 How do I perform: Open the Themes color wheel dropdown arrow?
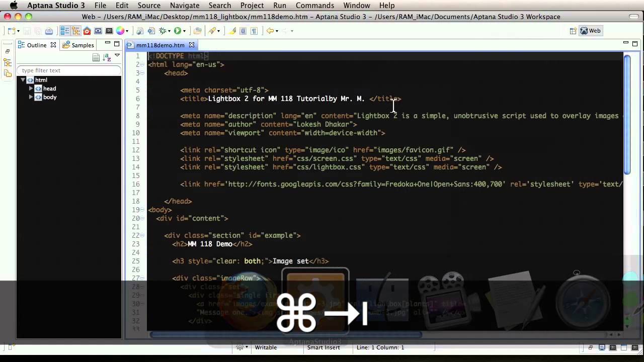click(x=127, y=31)
